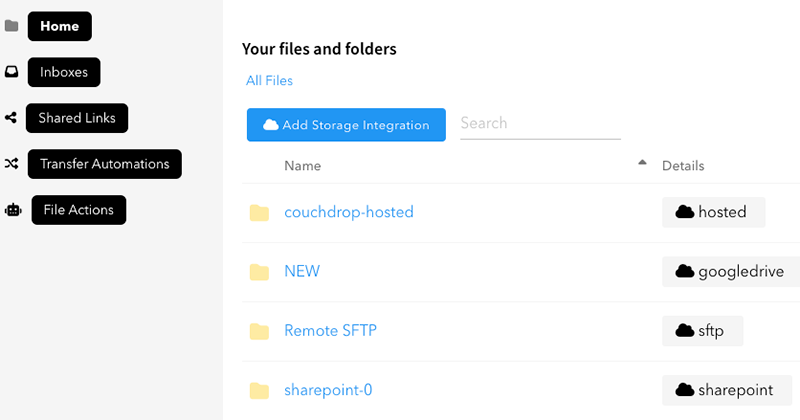Toggle the Name column sort arrow
This screenshot has height=420, width=800.
tap(642, 163)
